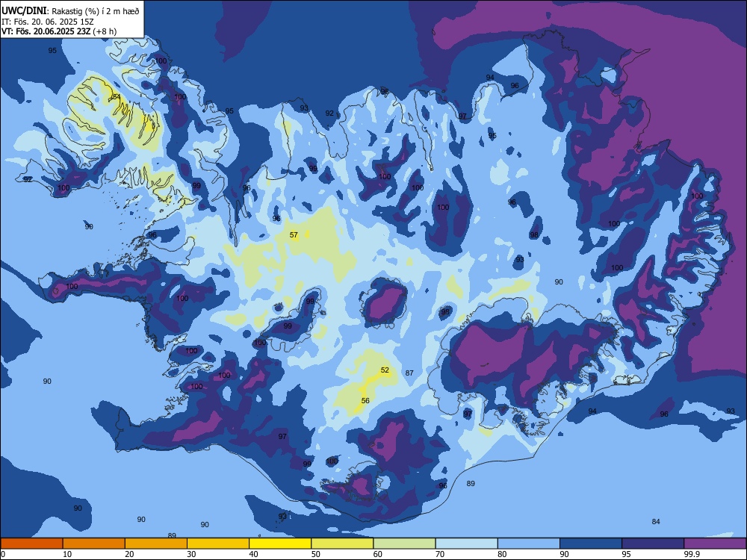Click the legend tick label '60'
Screen dimensions: 747x560
tap(378, 554)
